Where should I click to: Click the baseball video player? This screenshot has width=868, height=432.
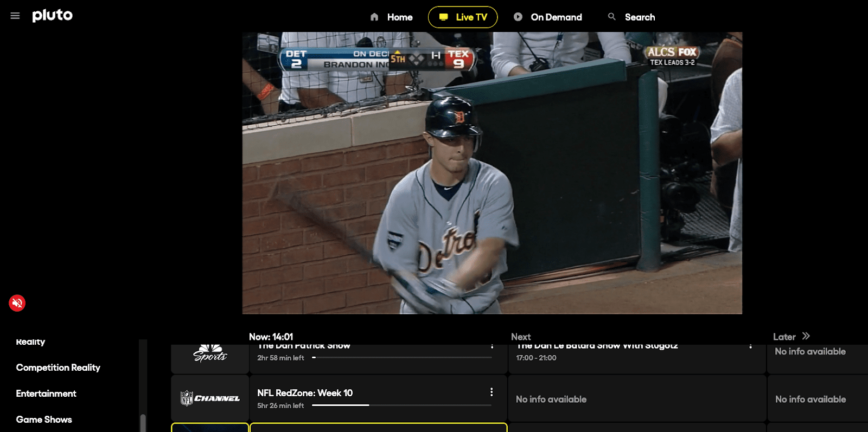(x=492, y=173)
